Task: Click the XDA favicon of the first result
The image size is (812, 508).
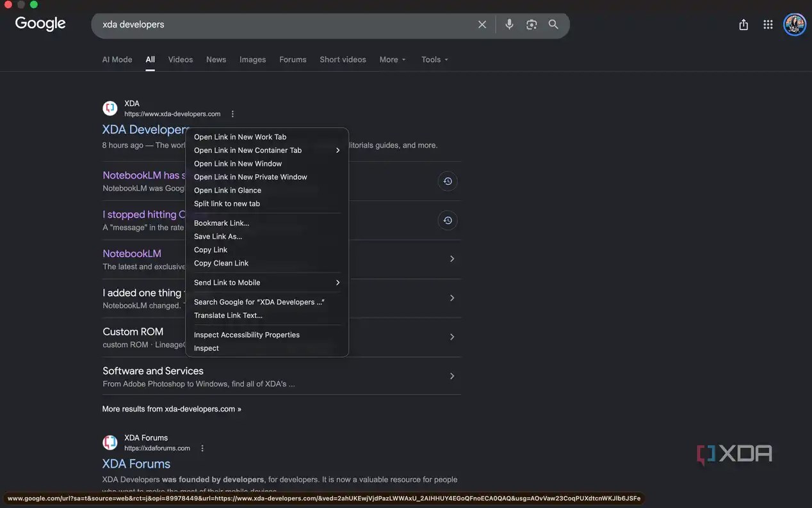Action: click(x=110, y=108)
